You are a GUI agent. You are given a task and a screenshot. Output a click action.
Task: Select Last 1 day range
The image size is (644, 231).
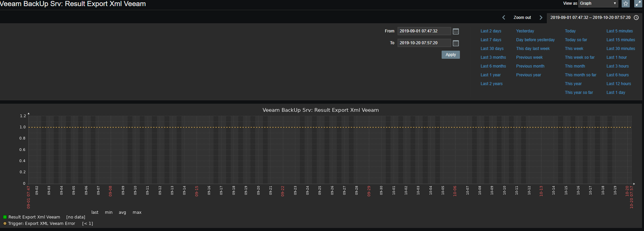[x=616, y=93]
